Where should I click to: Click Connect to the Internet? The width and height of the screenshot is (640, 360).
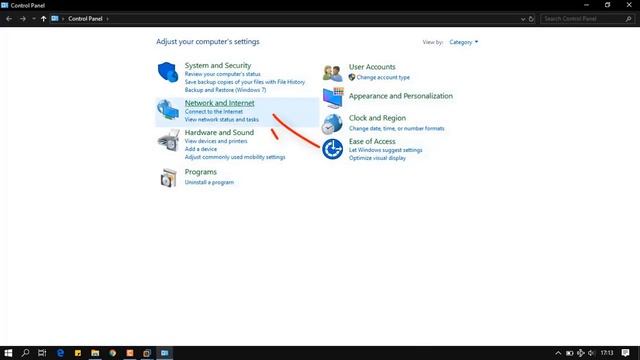pyautogui.click(x=213, y=111)
